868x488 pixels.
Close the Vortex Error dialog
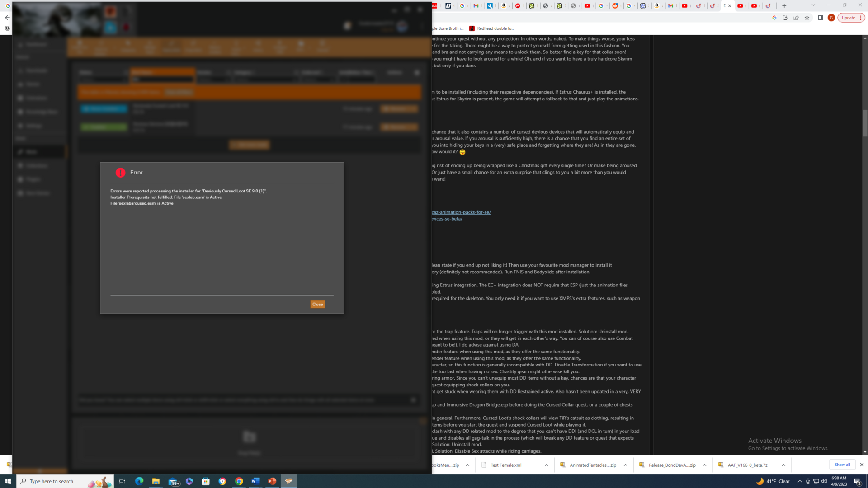(x=317, y=304)
